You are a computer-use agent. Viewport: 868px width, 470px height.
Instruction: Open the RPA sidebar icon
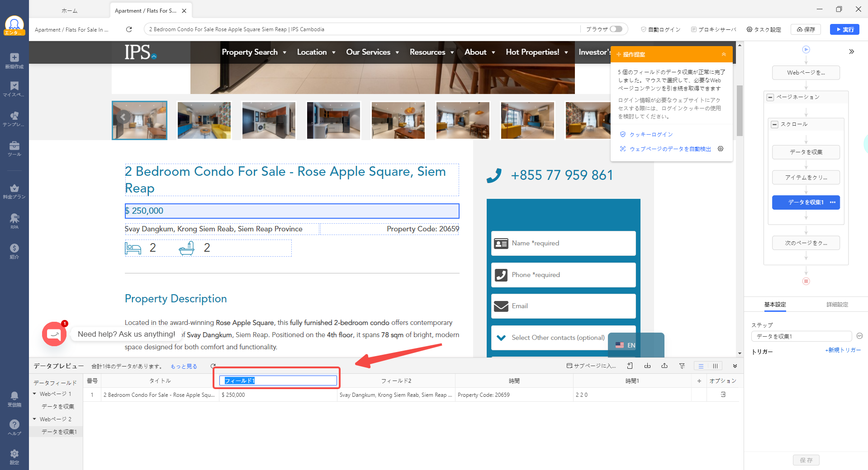tap(14, 221)
